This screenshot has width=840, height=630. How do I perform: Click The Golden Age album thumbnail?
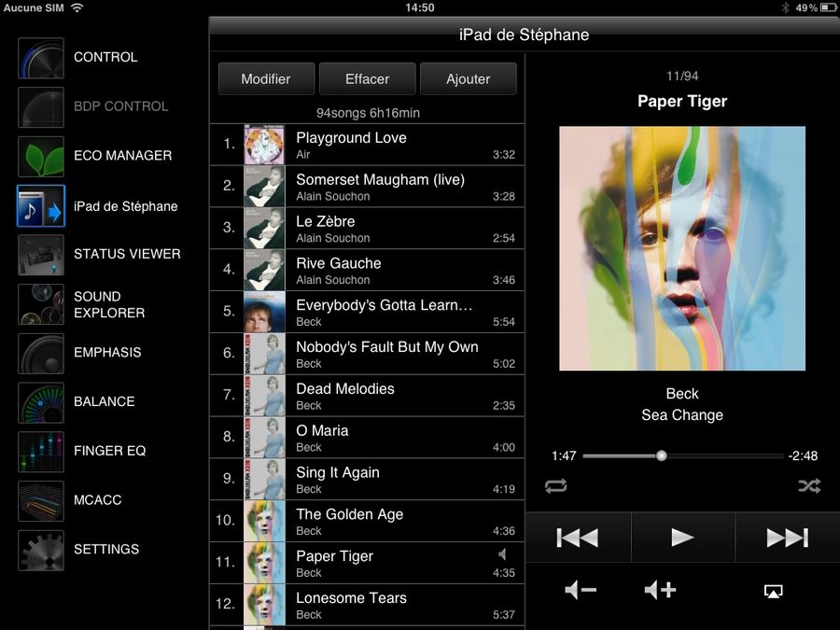(x=265, y=521)
